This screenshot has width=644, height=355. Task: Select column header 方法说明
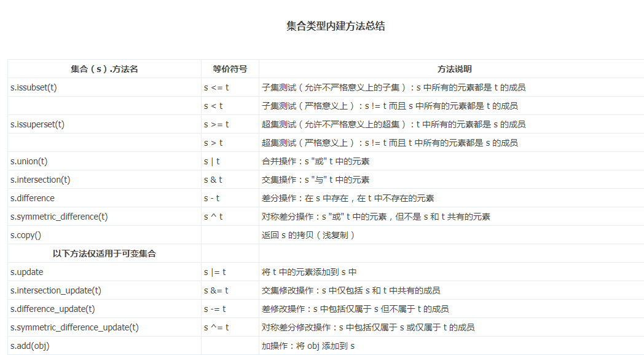(x=454, y=69)
